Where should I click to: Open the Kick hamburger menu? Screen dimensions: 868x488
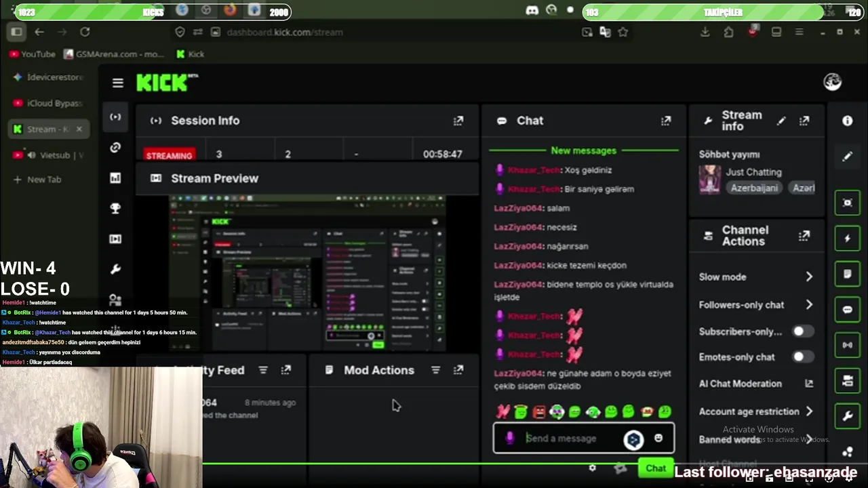click(118, 83)
